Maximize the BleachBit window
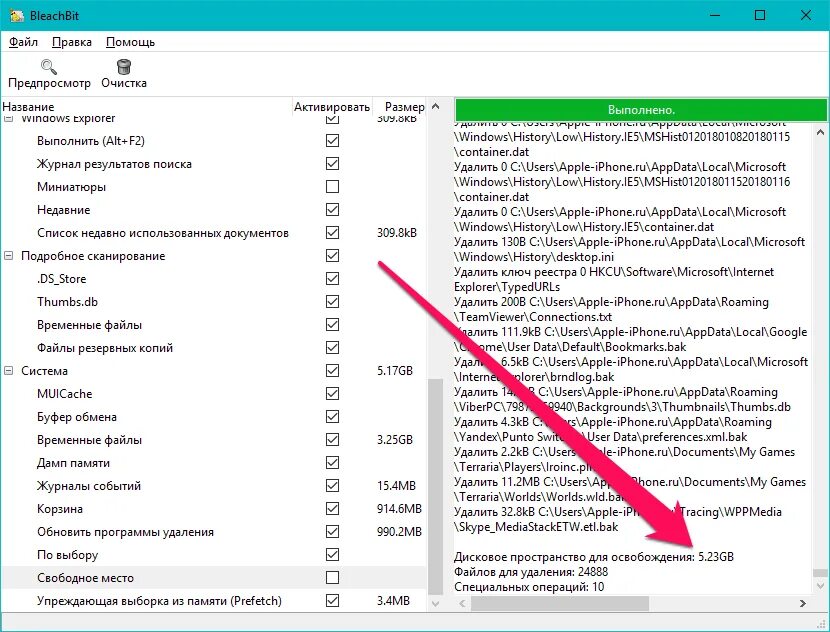 [x=760, y=15]
